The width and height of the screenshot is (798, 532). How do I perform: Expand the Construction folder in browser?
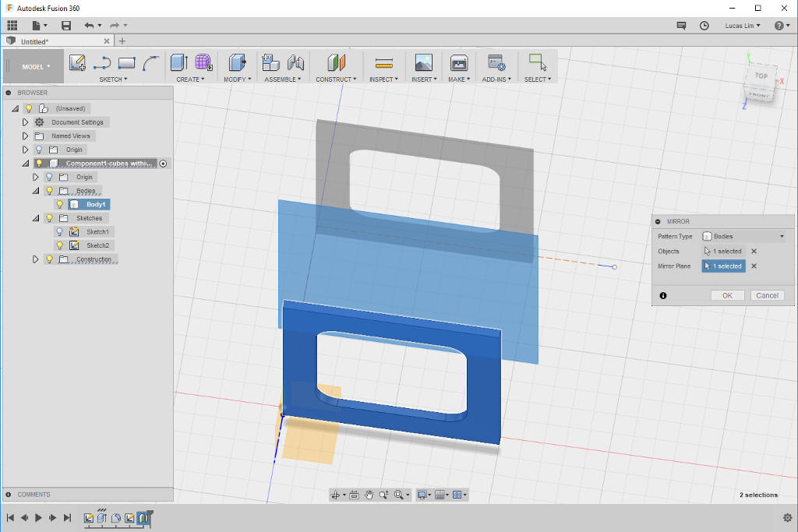35,259
